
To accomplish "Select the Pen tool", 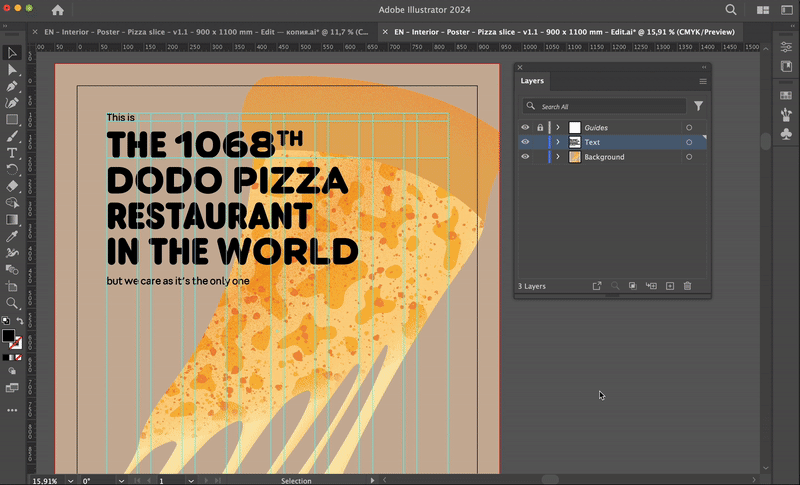I will pyautogui.click(x=12, y=86).
